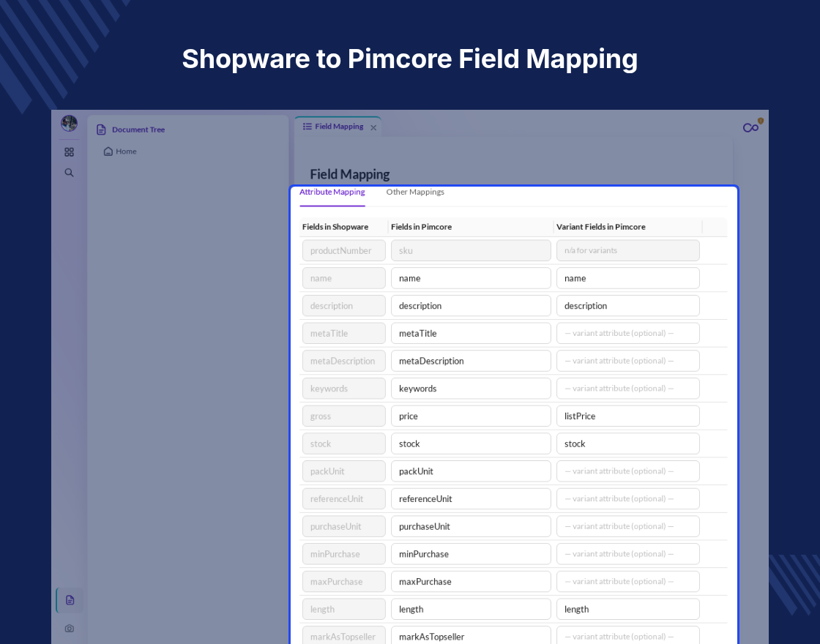This screenshot has width=820, height=644.
Task: Click the Pimcore length field
Action: (x=471, y=610)
